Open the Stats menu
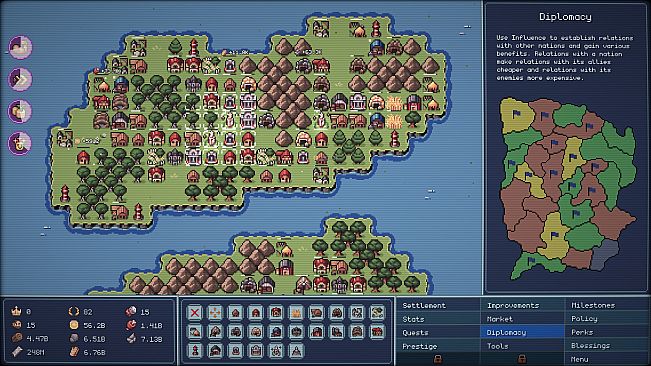 click(x=438, y=319)
